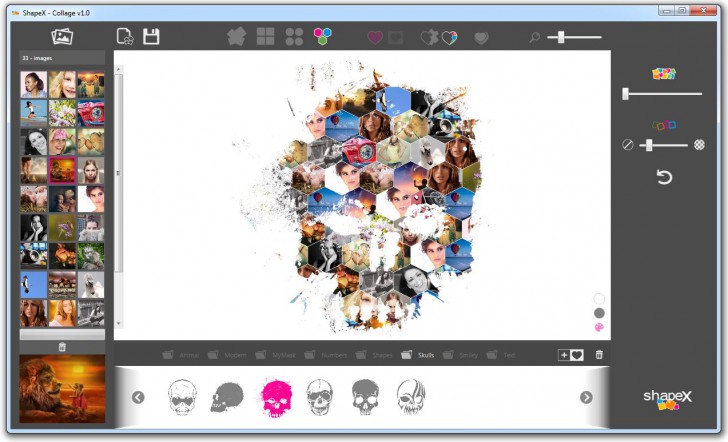Image resolution: width=728 pixels, height=442 pixels.
Task: Select the first outlined skull mask
Action: 182,397
